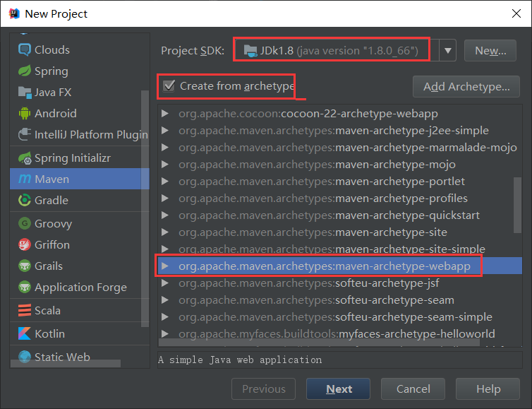Image resolution: width=532 pixels, height=409 pixels.
Task: Select myfaces-archetype-helloworld row text
Action: click(x=337, y=334)
